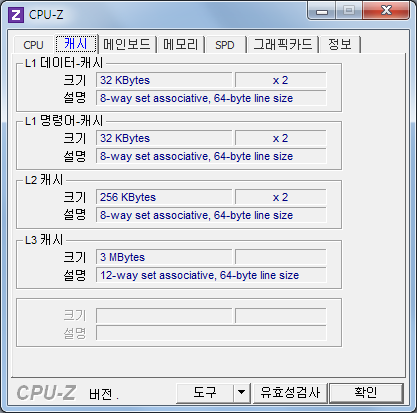The image size is (417, 413).
Task: Click the CPU-Z app icon in title bar
Action: click(16, 15)
